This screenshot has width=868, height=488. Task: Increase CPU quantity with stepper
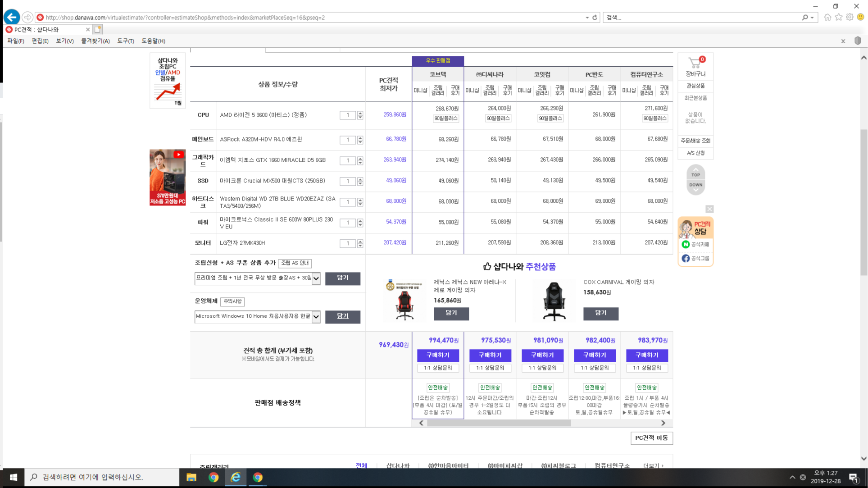pos(360,113)
